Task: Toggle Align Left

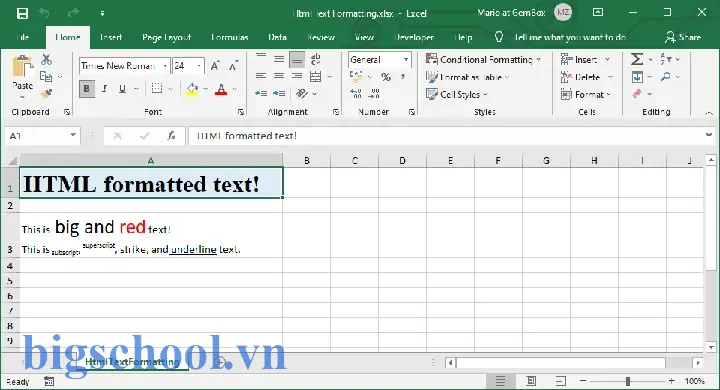Action: pyautogui.click(x=261, y=76)
